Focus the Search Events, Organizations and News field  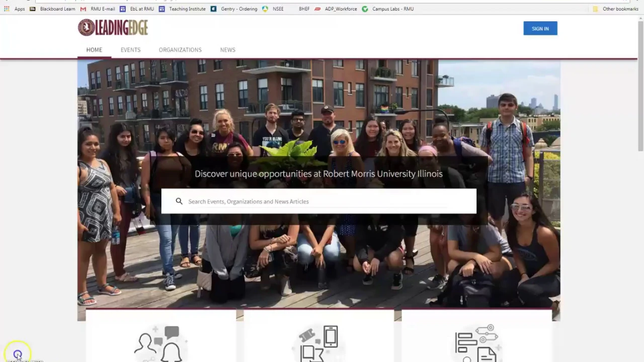click(x=318, y=201)
